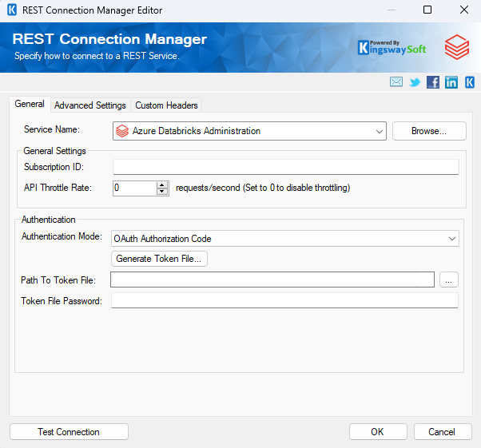Click Test Connection button
The height and width of the screenshot is (448, 481).
click(x=69, y=432)
